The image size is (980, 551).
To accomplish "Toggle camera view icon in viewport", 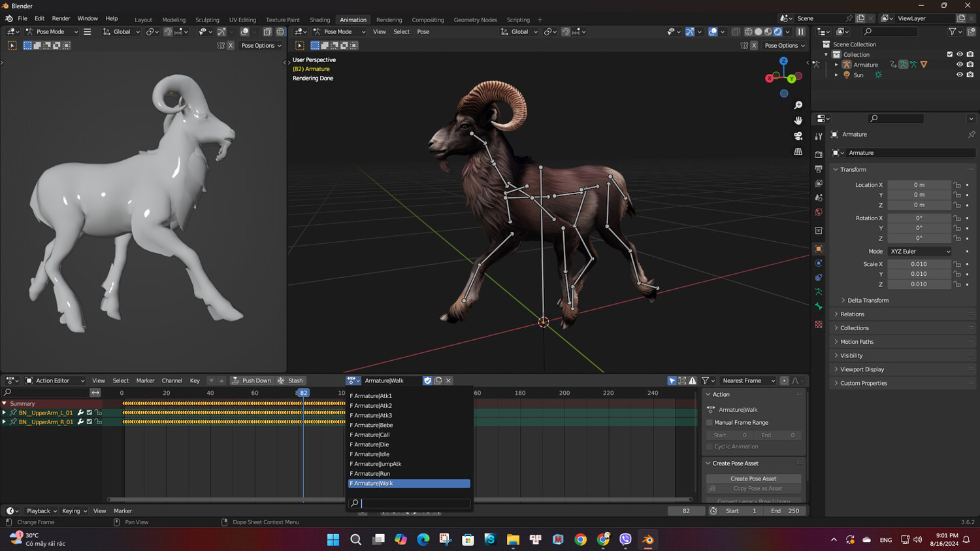I will (x=798, y=136).
